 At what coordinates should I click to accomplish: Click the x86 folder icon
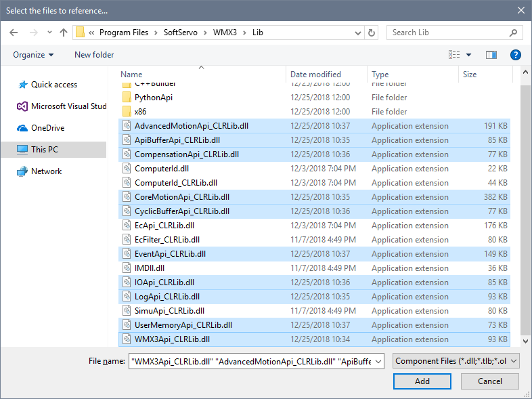pos(127,112)
